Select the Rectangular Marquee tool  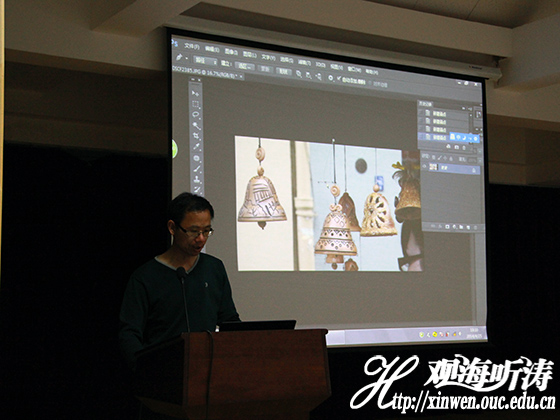pyautogui.click(x=196, y=104)
